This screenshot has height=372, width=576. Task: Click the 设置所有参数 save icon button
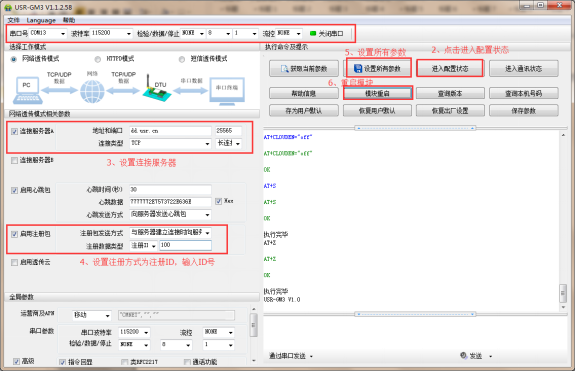click(x=358, y=69)
